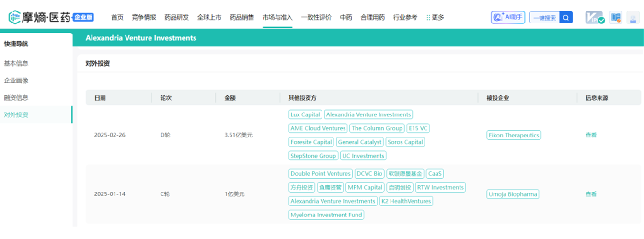This screenshot has width=644, height=239.
Task: Click the 3.51亿美元 amount cell
Action: (238, 135)
